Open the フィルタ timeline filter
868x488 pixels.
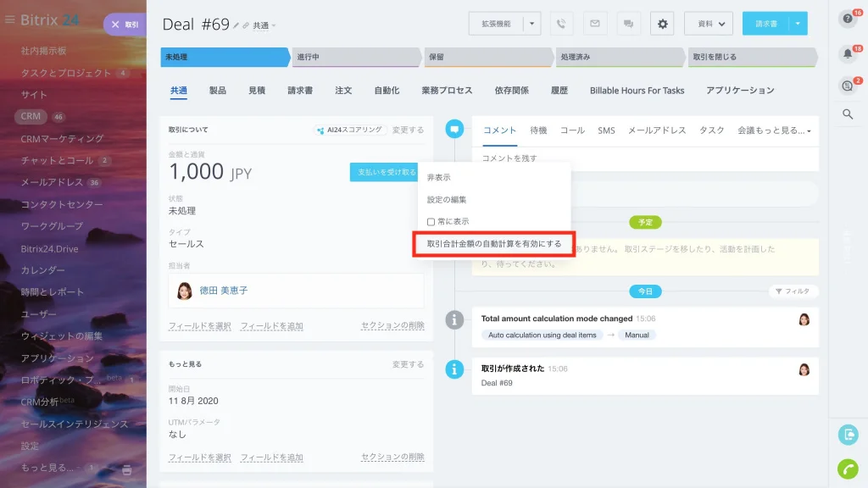[x=793, y=291]
